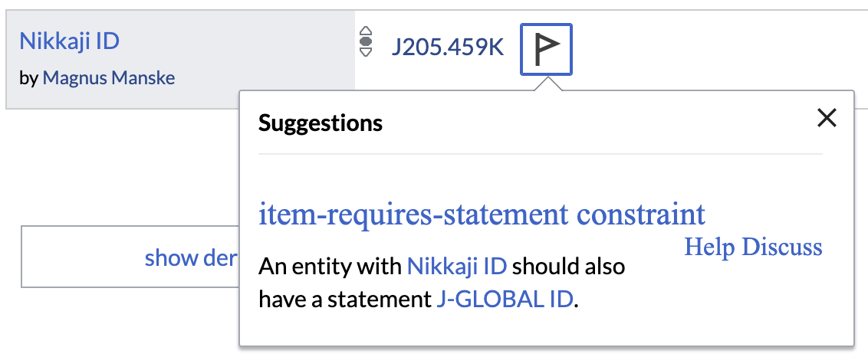Open the Nikkaji ID property header link
The height and width of the screenshot is (357, 868).
click(x=69, y=41)
